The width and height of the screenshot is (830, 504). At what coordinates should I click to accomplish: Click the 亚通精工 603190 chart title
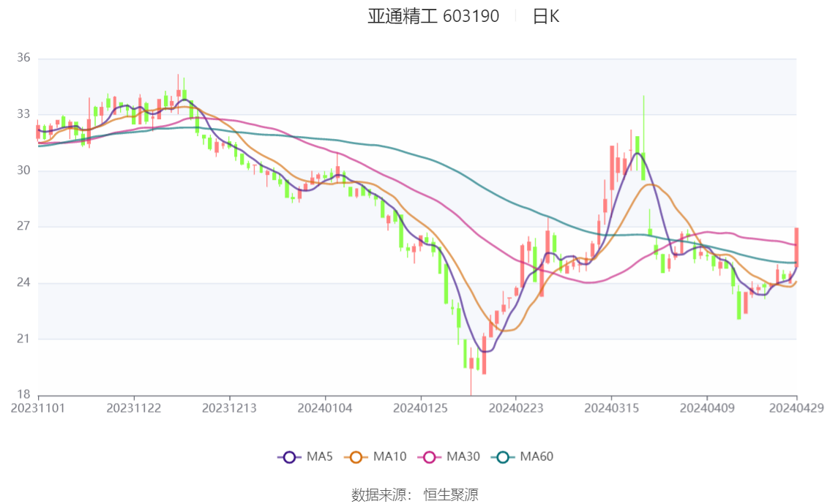433,16
